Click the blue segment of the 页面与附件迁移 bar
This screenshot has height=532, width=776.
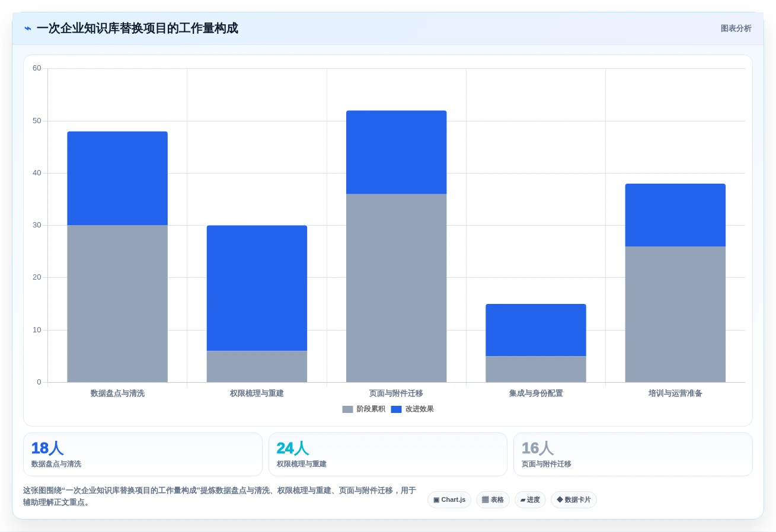click(397, 152)
